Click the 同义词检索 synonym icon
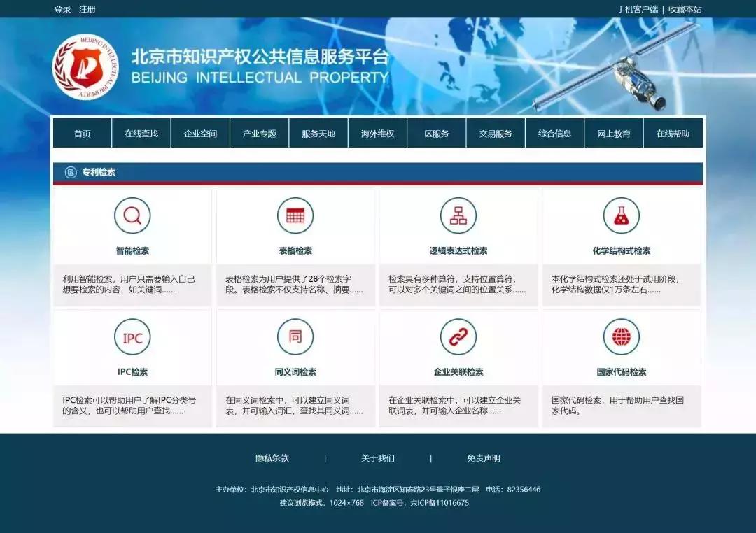756x533 pixels. [295, 336]
